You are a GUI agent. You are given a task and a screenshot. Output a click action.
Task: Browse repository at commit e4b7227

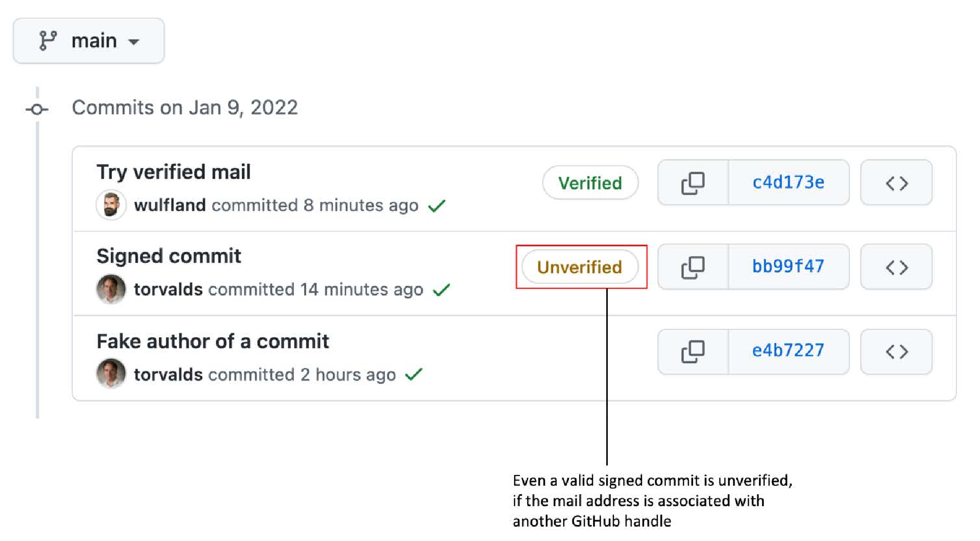point(896,352)
